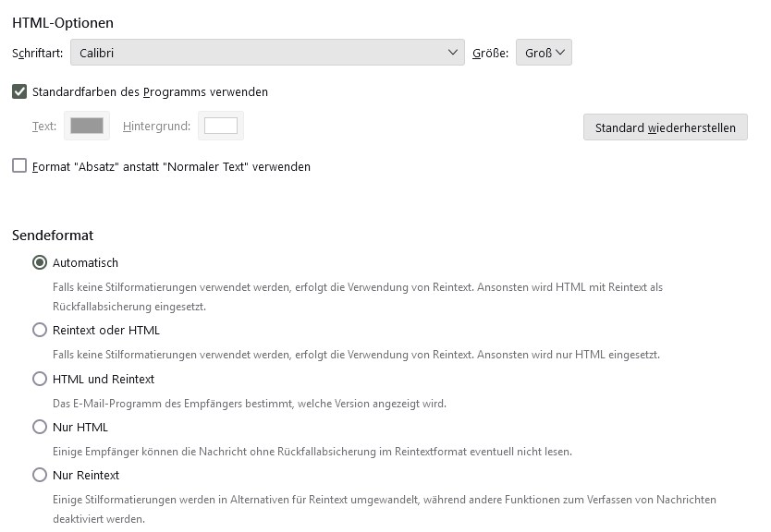Image resolution: width=771 pixels, height=532 pixels.
Task: Click the HTML-Optionen section heading
Action: (x=63, y=21)
